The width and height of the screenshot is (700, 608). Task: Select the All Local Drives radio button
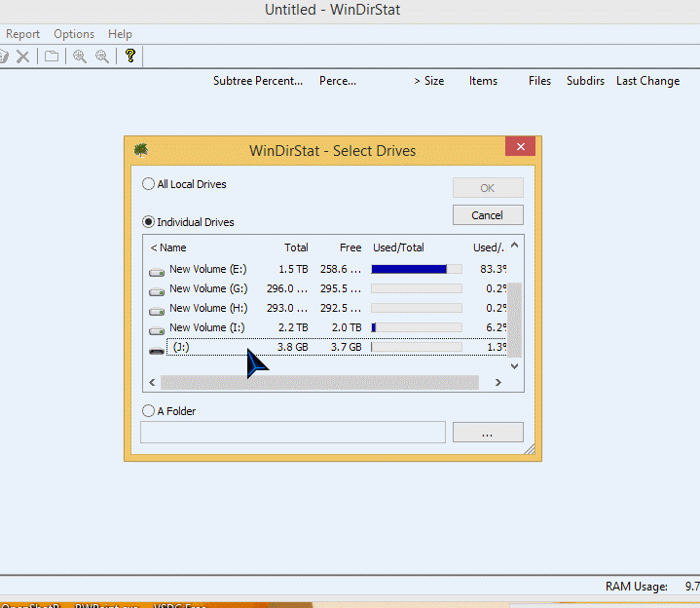point(148,184)
